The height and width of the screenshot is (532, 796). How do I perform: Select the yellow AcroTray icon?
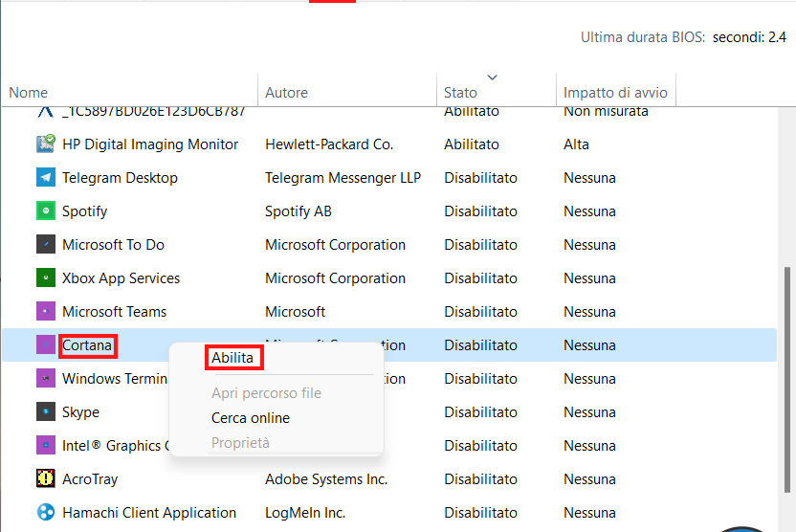(46, 479)
